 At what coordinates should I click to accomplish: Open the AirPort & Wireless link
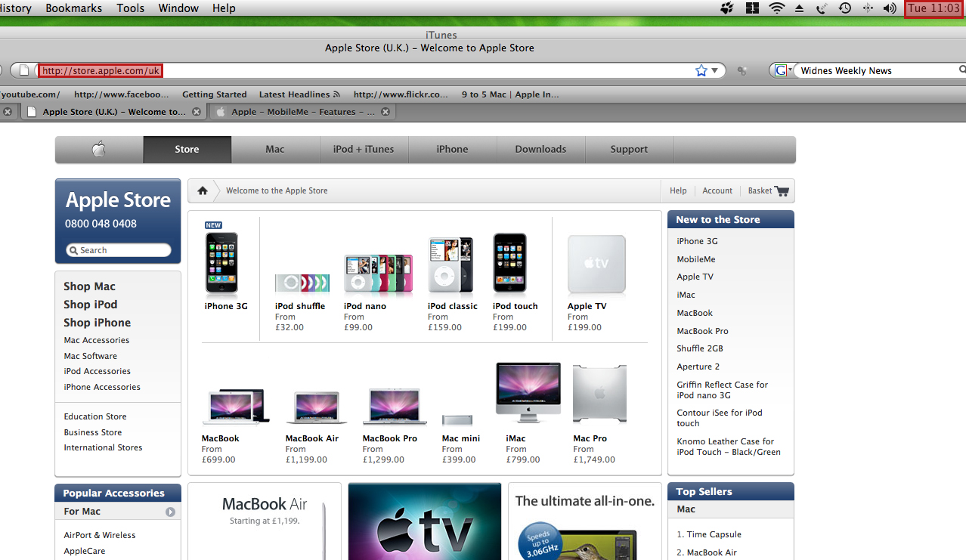100,535
